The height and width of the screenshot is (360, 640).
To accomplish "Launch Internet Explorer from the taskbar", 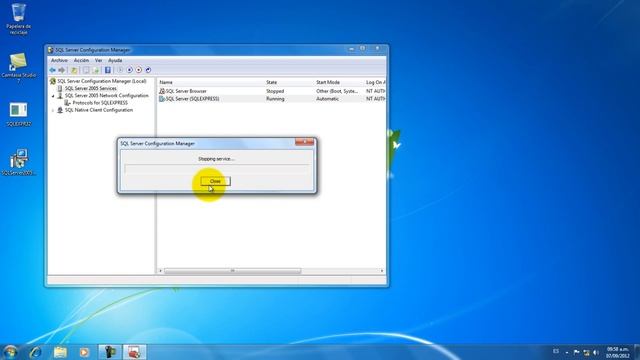I will (x=36, y=352).
